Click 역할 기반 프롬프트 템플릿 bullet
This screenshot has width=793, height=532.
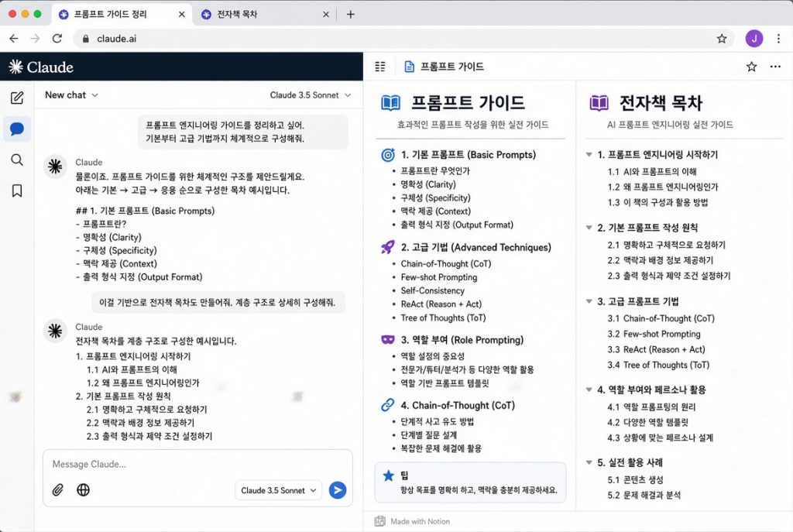pyautogui.click(x=445, y=383)
